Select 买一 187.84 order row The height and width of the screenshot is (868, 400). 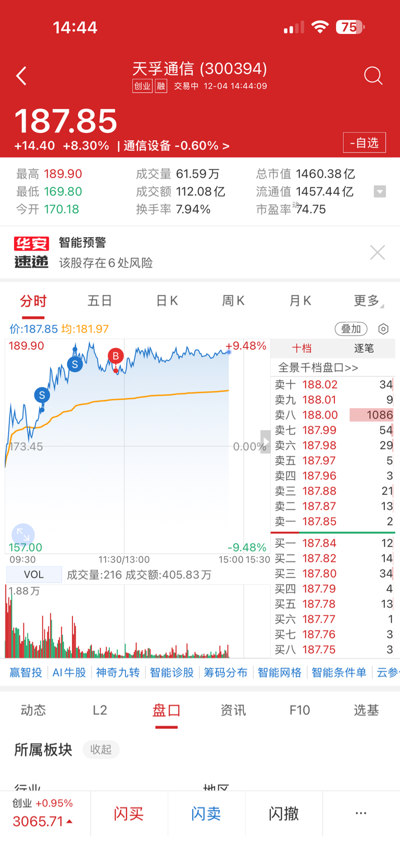[x=333, y=543]
